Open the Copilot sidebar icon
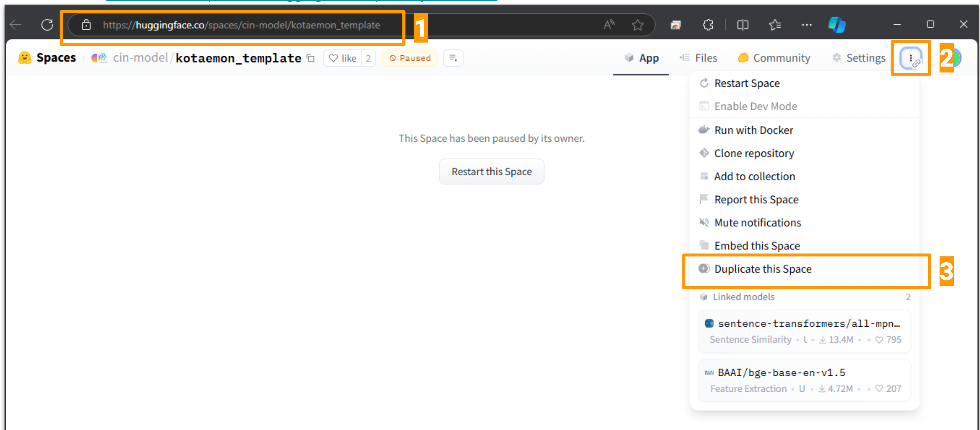The height and width of the screenshot is (430, 980). click(x=836, y=25)
